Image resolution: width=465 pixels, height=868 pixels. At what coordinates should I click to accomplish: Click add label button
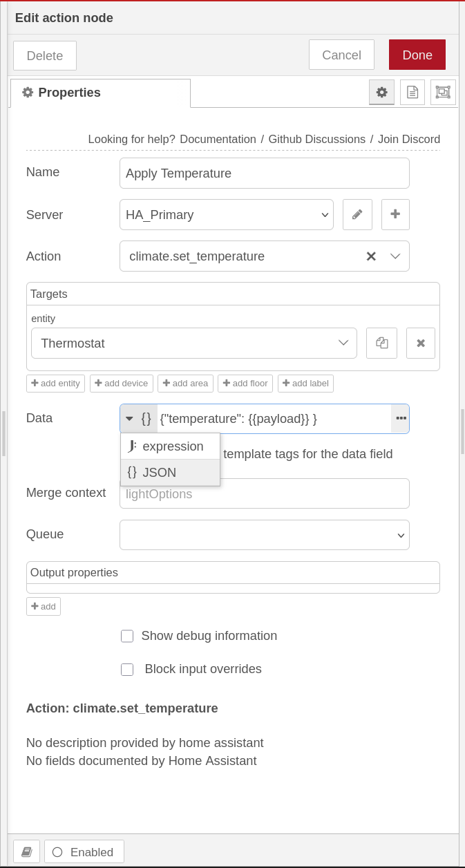click(305, 383)
